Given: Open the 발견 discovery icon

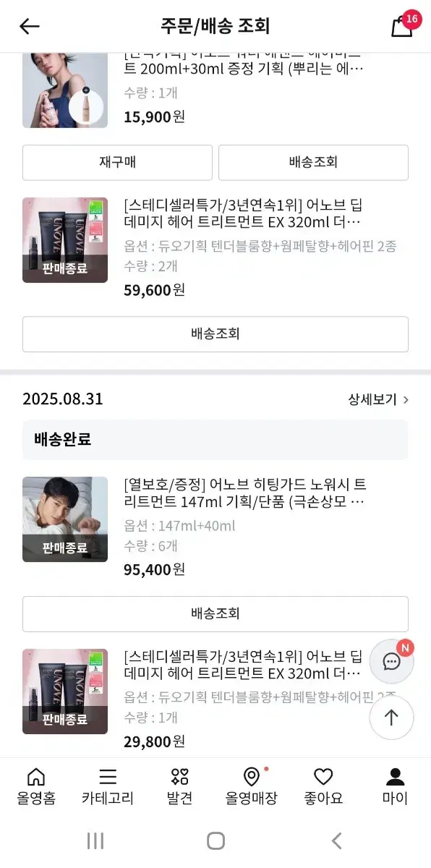Looking at the screenshot, I should (179, 786).
